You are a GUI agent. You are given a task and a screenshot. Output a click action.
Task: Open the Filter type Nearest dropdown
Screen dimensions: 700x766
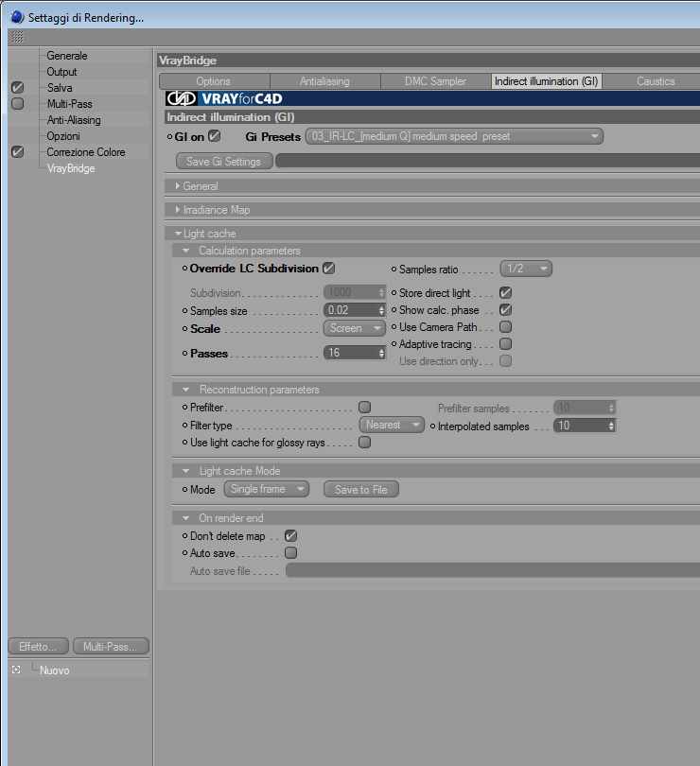click(x=392, y=425)
